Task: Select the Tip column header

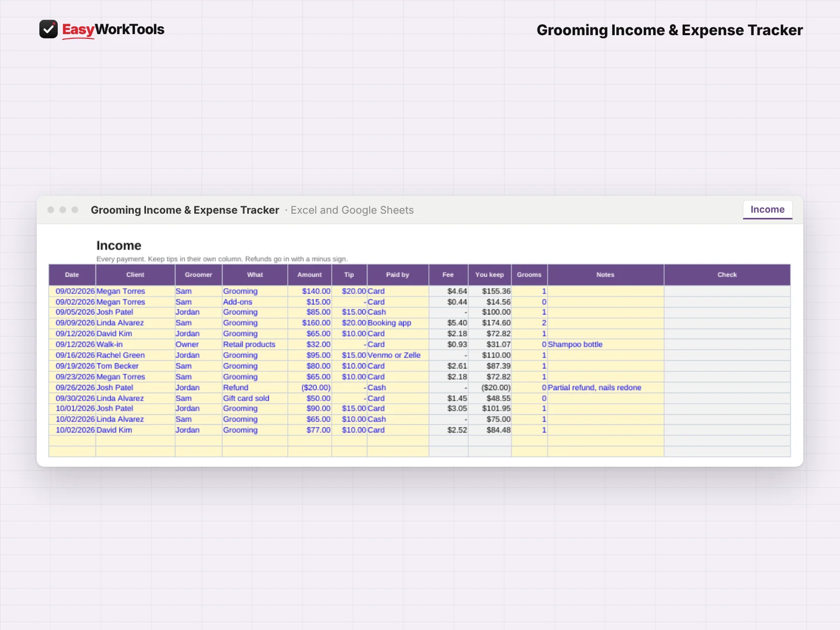Action: (x=349, y=275)
